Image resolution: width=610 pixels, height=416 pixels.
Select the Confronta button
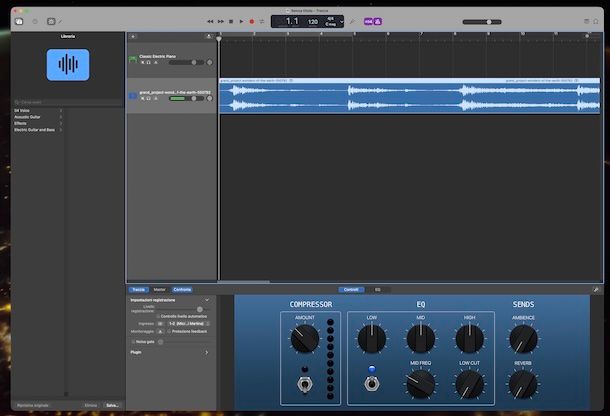pyautogui.click(x=182, y=290)
